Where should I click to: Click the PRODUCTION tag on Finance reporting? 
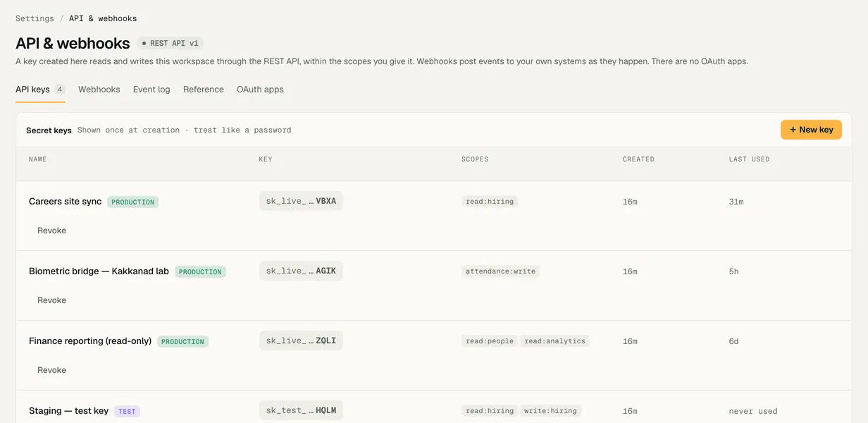click(x=182, y=342)
